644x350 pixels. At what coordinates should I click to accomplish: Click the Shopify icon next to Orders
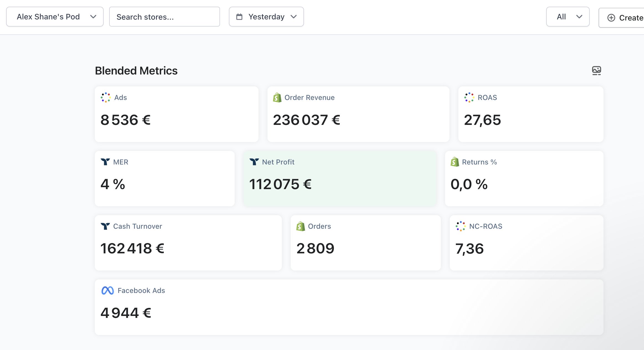300,226
